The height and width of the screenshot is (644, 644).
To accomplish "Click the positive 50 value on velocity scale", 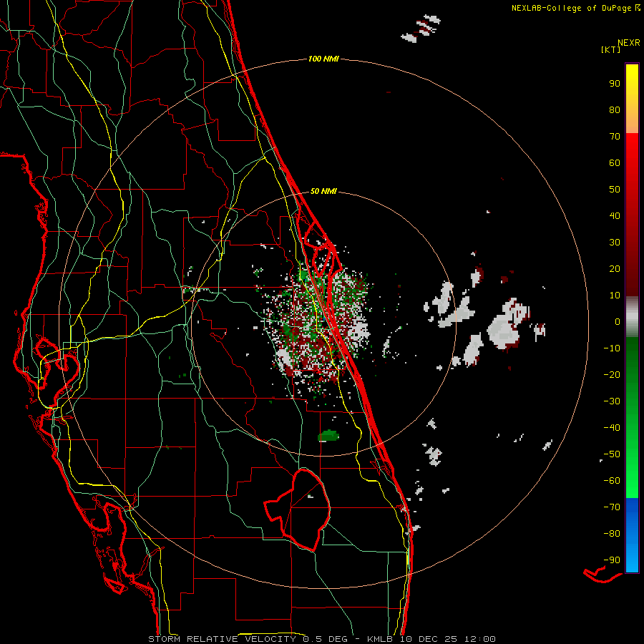I will (x=615, y=190).
